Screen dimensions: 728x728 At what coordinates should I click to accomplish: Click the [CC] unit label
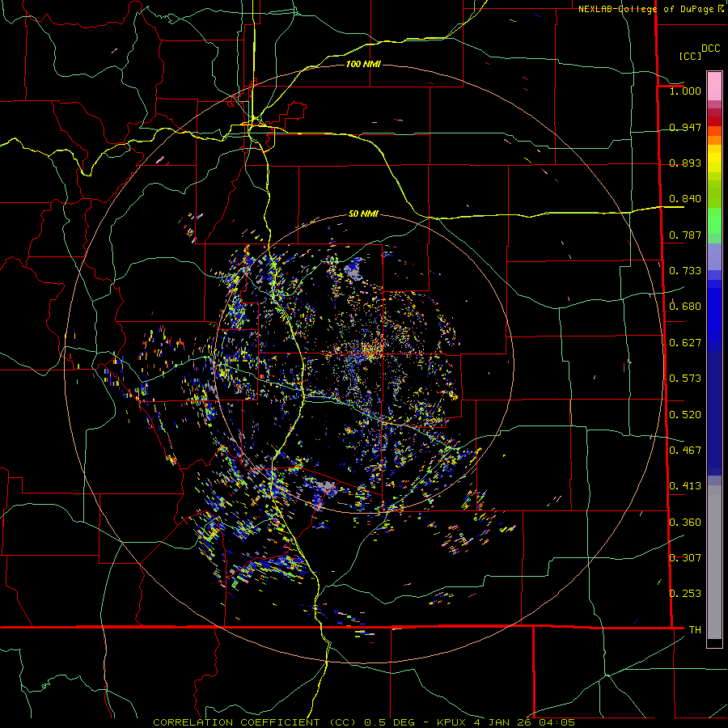(690, 56)
